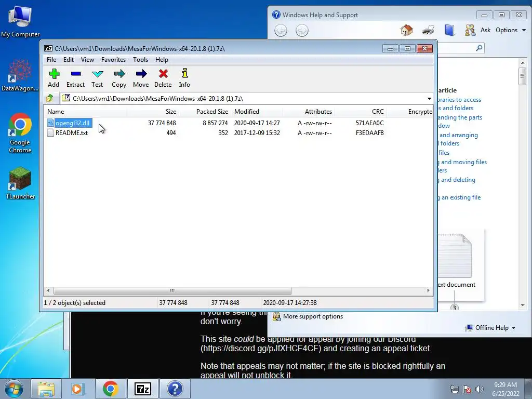Select the Move toolbar icon
Screen dimensions: 532x399
tap(141, 78)
